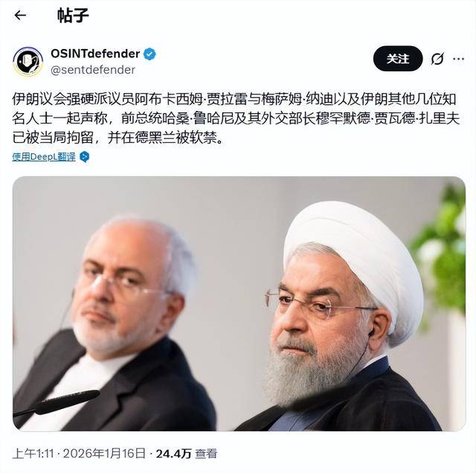Viewport: 476px width, 473px height.
Task: Open the attached photo of two men
Action: pyautogui.click(x=239, y=303)
